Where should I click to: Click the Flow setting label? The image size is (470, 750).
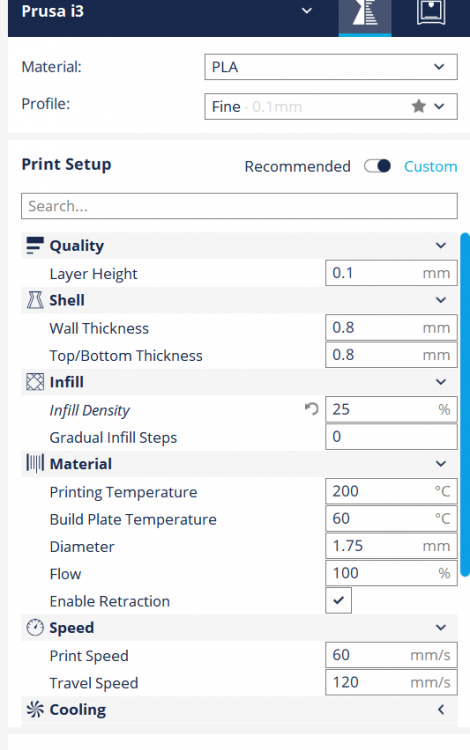65,574
